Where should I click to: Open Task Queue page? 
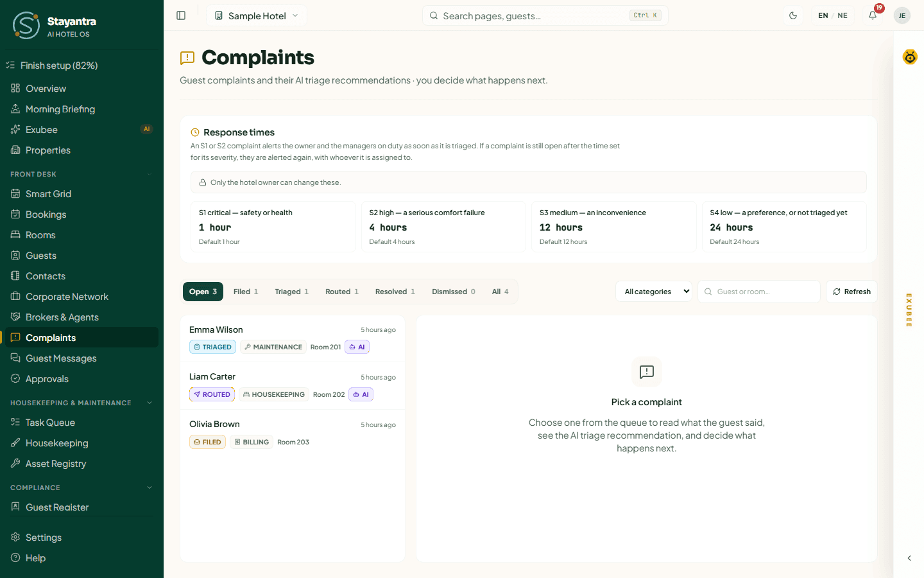pos(81,423)
